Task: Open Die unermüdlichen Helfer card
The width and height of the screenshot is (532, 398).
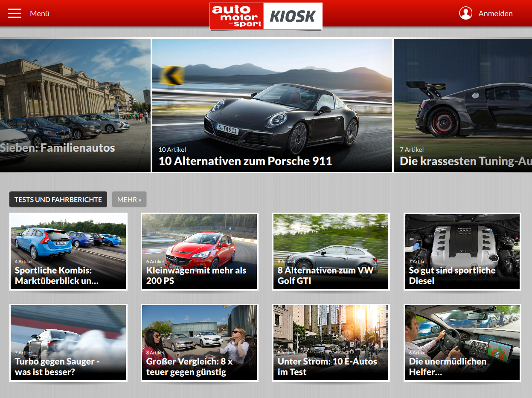Action: (x=462, y=343)
